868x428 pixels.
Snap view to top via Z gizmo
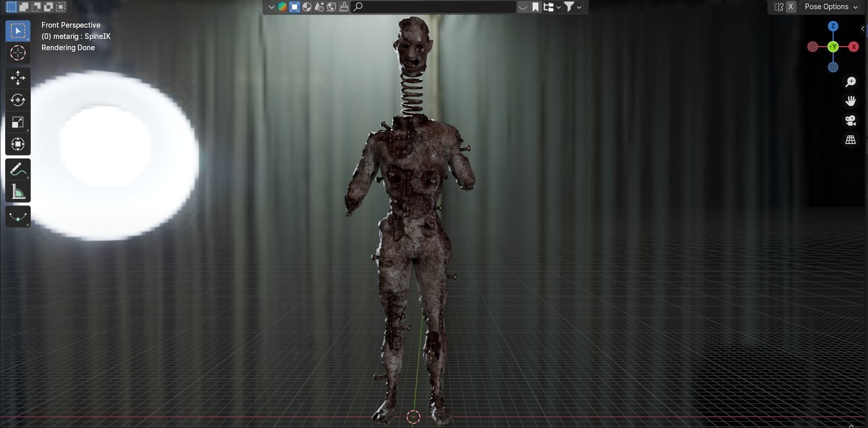833,26
